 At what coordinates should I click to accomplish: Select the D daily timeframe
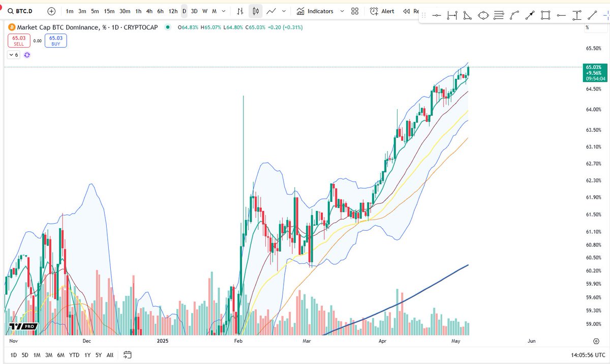click(x=185, y=11)
